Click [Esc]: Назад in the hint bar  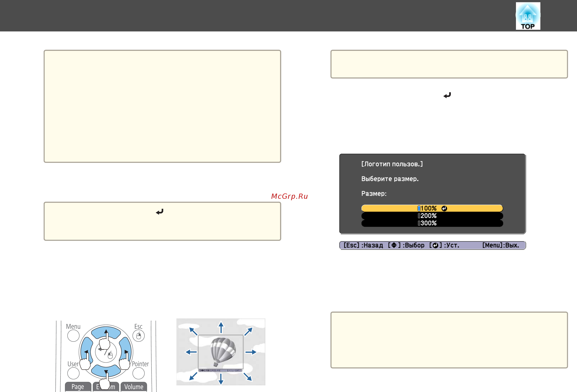363,245
